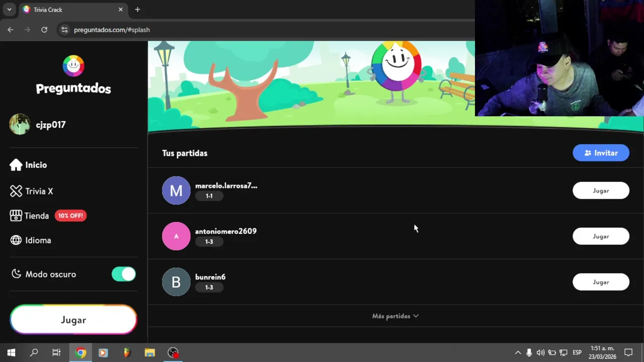
Task: Click the browser Back arrow
Action: (x=11, y=30)
